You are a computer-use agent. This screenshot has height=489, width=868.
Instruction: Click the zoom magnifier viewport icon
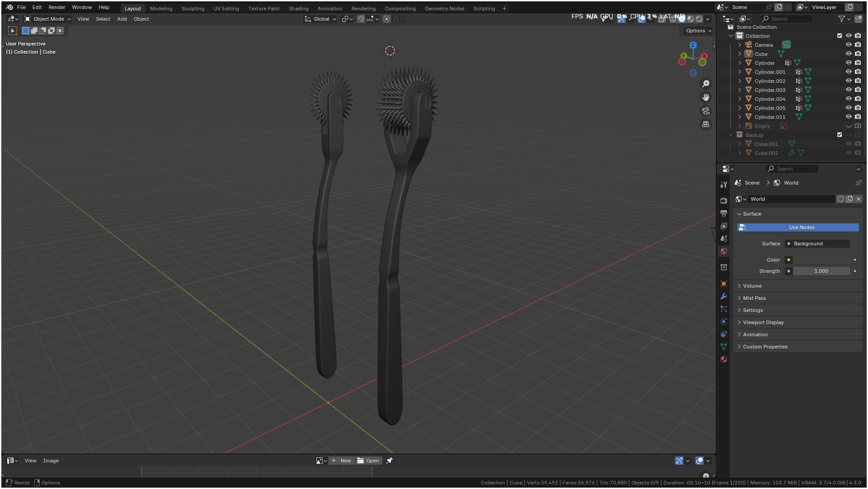pos(706,84)
